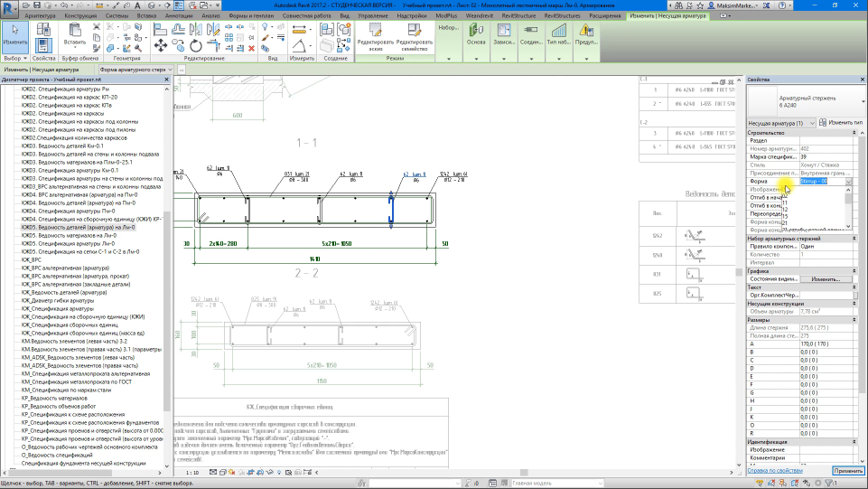Click the Изменить тип (Edit type) button
Image resolution: width=868 pixels, height=489 pixels.
[x=841, y=122]
